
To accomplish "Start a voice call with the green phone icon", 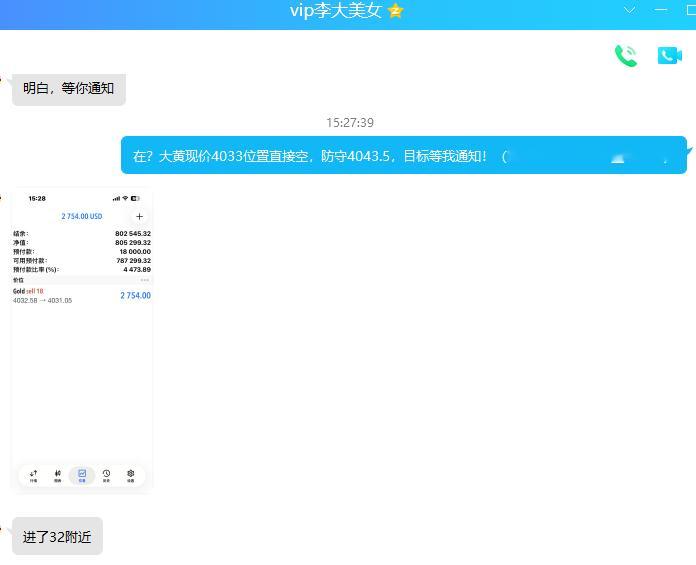I will pos(626,56).
